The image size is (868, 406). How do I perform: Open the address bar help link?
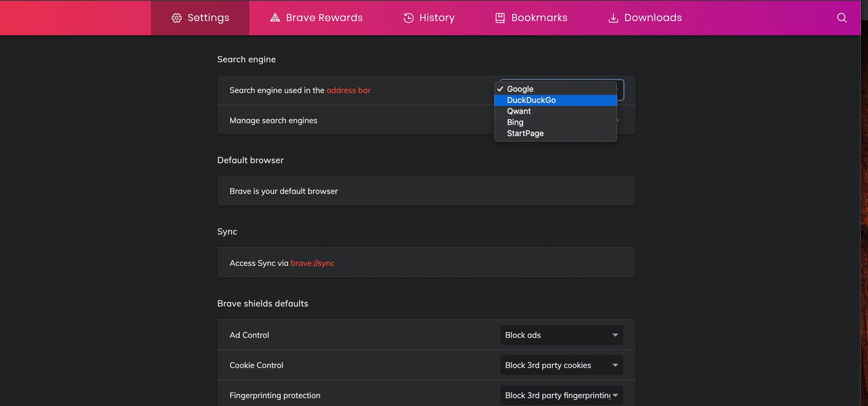[x=348, y=90]
